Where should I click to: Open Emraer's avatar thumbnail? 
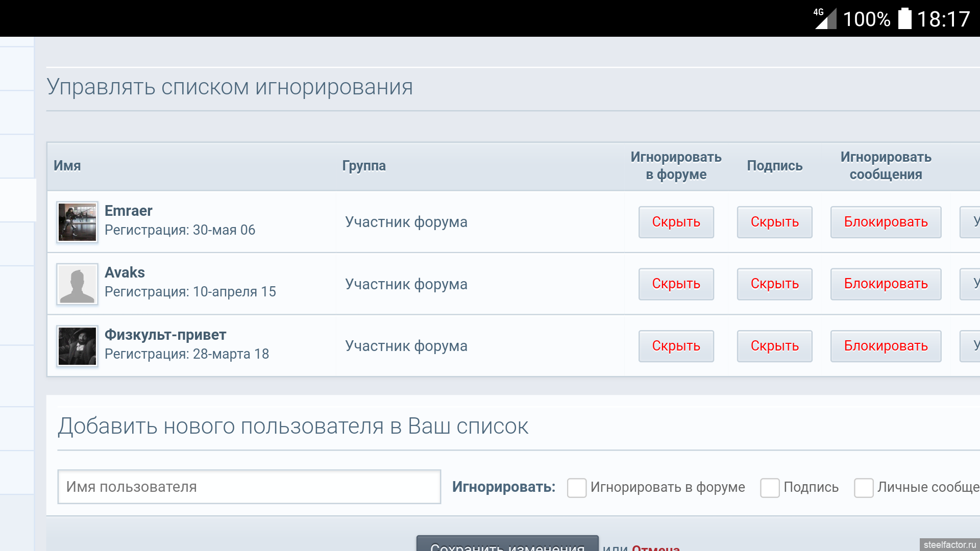pos(77,222)
